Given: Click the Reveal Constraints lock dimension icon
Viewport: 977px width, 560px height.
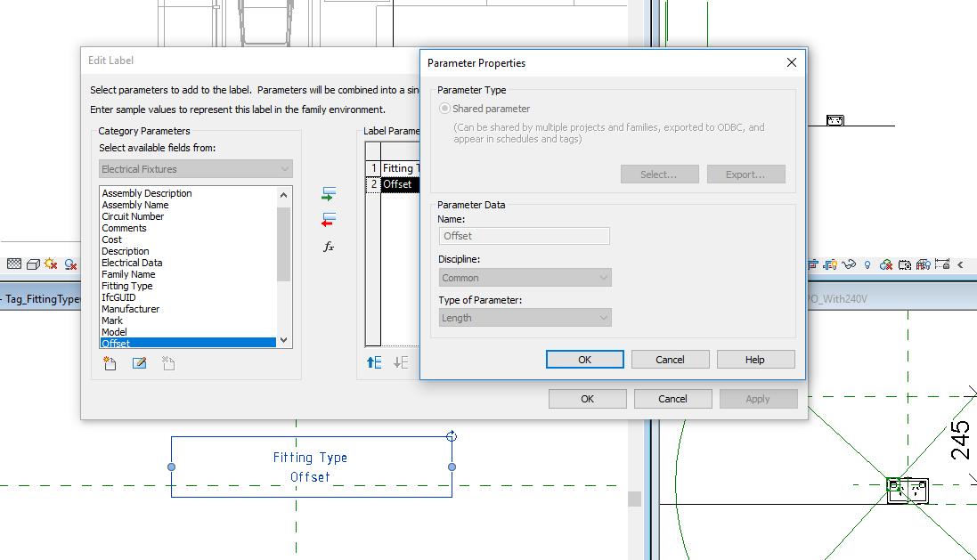Looking at the screenshot, I should pyautogui.click(x=942, y=264).
